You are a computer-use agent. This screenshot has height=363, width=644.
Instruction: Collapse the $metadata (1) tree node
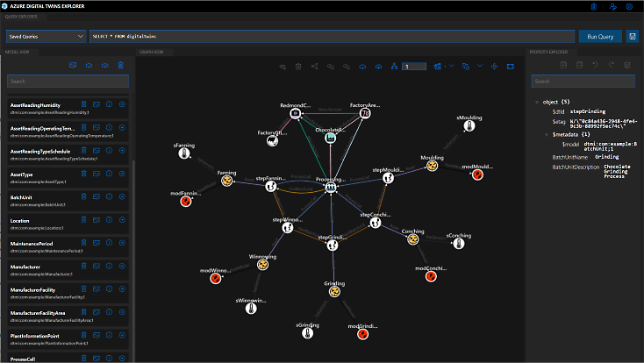[x=546, y=134]
